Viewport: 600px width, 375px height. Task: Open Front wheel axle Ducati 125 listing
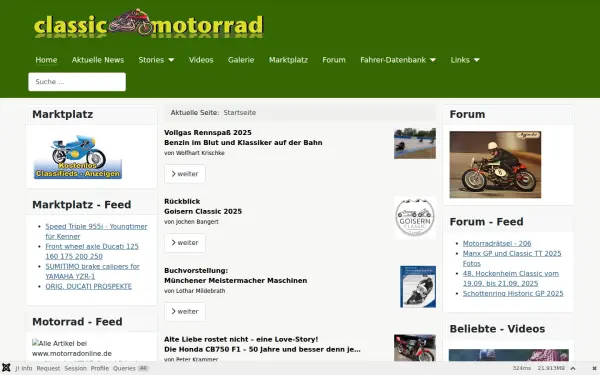(x=92, y=251)
